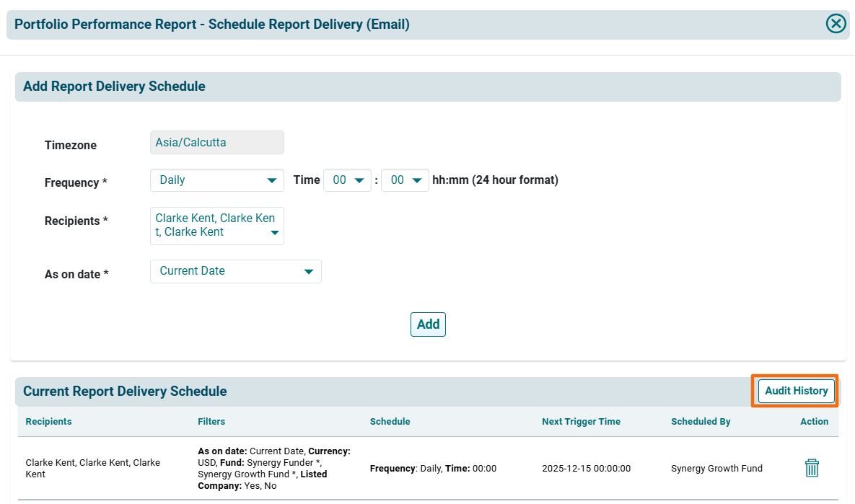Click the Action column header
This screenshot has width=855, height=504.
(814, 422)
